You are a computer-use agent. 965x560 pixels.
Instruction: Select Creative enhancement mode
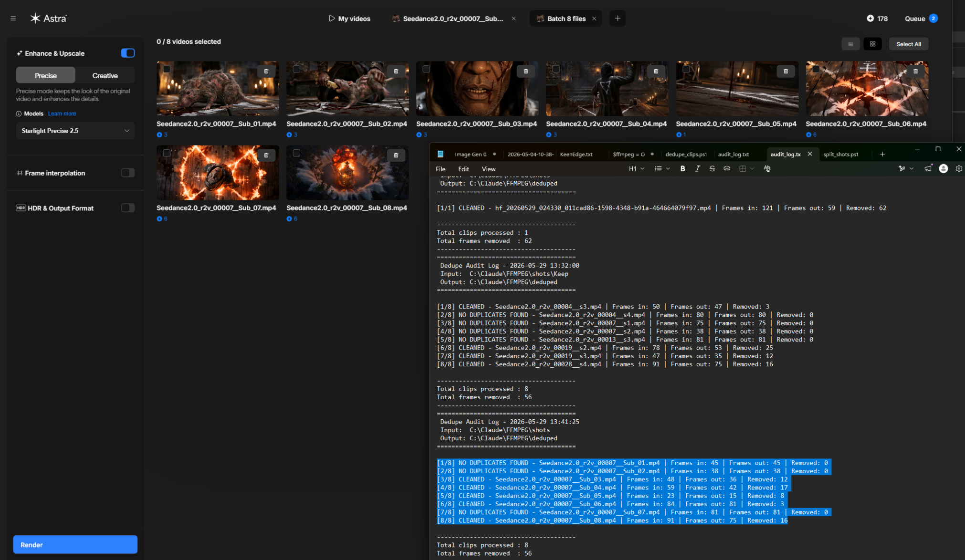[105, 75]
